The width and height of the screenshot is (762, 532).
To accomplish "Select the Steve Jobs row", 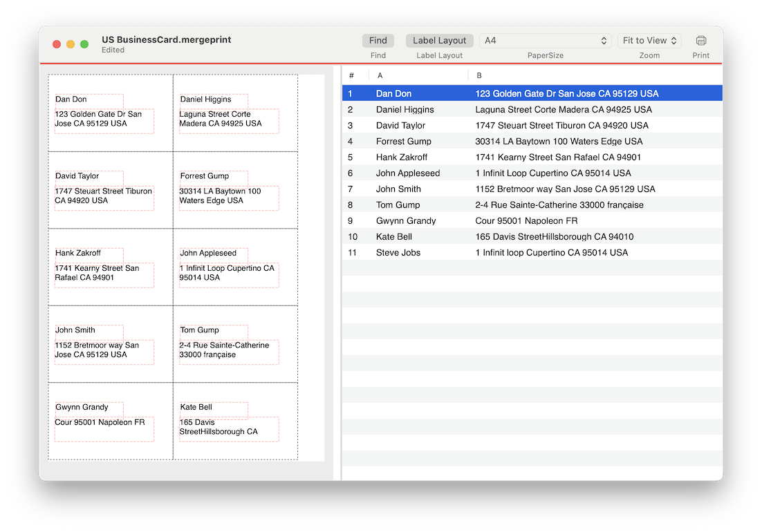I will [398, 253].
